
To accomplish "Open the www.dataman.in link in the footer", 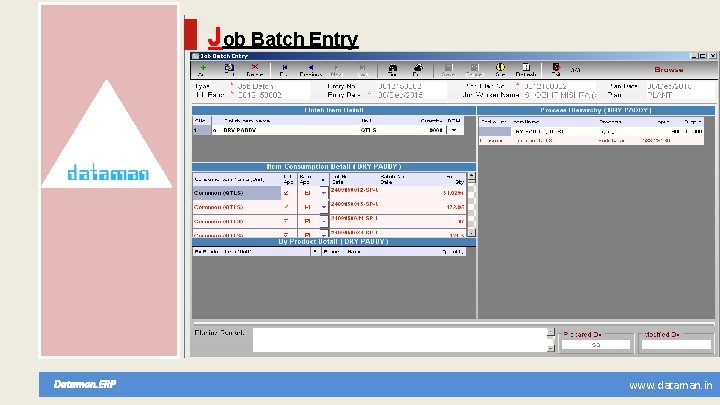I will click(670, 385).
